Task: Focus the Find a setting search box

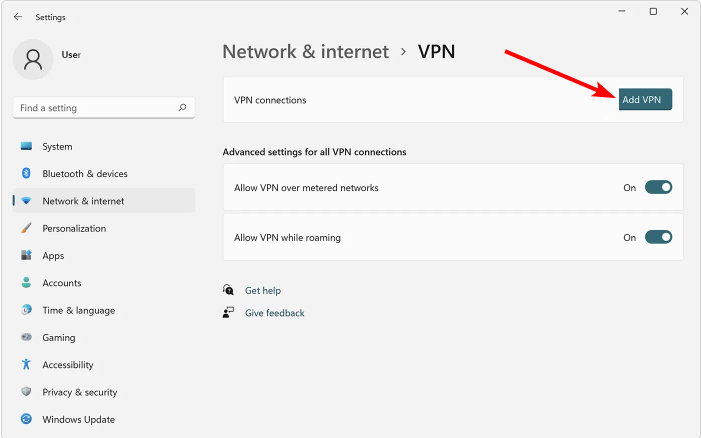Action: point(95,107)
